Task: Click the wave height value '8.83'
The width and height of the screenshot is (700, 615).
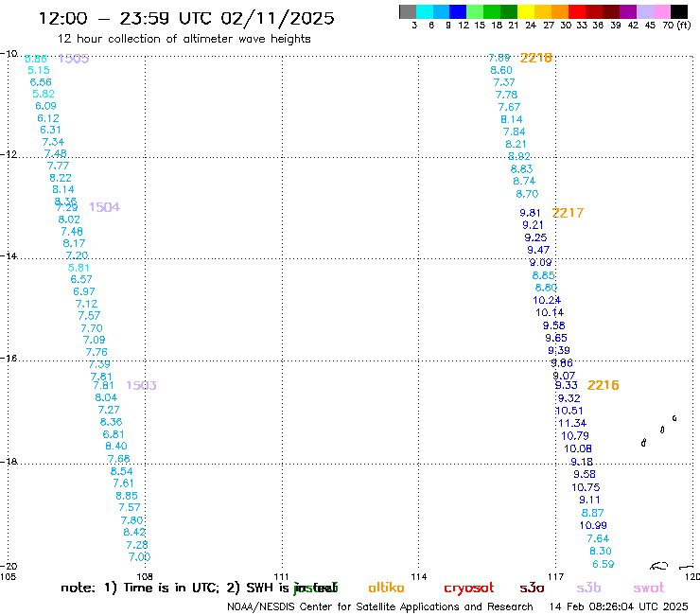Action: tap(522, 169)
